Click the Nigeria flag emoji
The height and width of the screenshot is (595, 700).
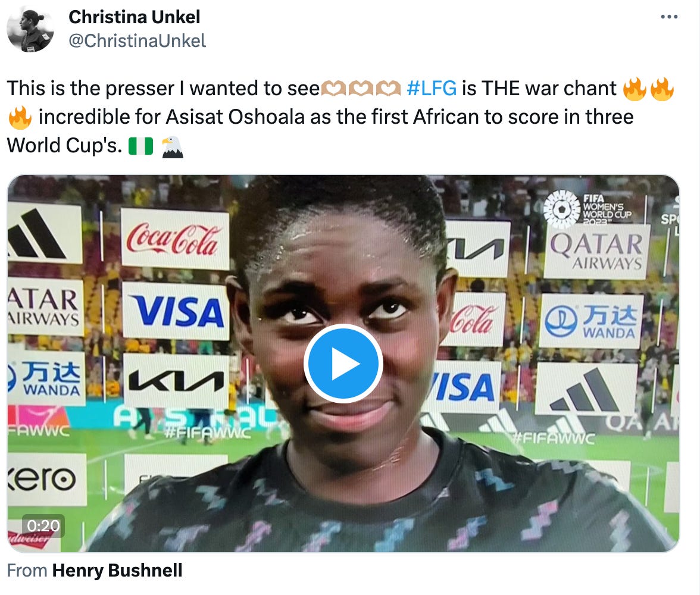[140, 146]
